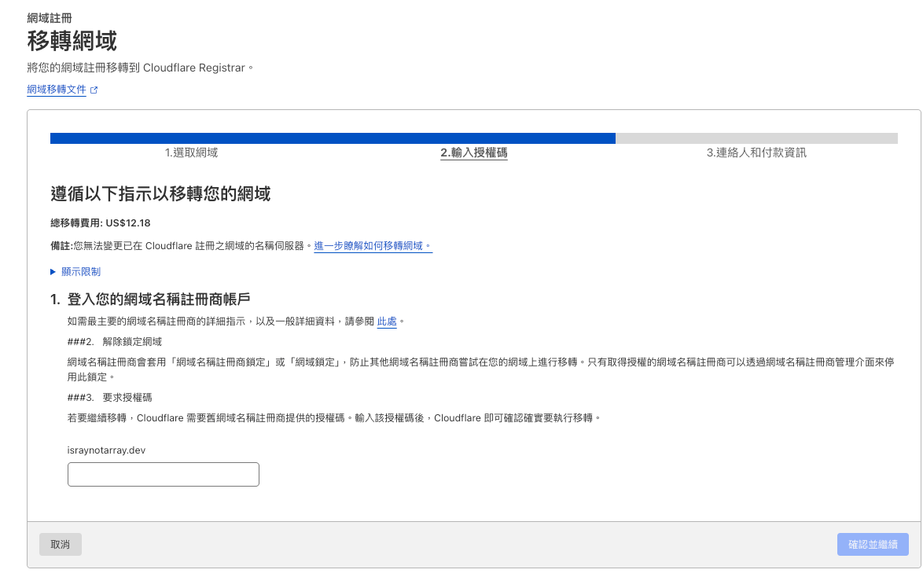The width and height of the screenshot is (923, 588).
Task: Select the 2.輸入授權碼 step label
Action: tap(473, 153)
